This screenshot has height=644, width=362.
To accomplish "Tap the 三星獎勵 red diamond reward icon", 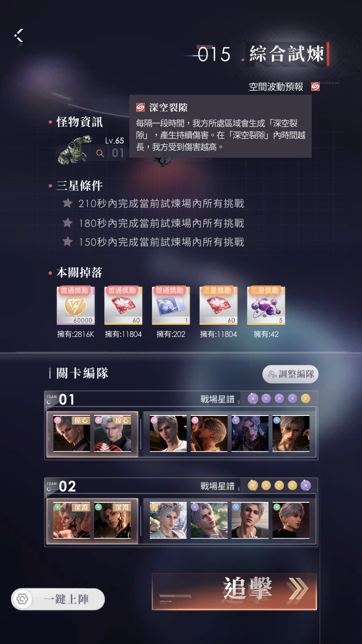I will (x=219, y=306).
